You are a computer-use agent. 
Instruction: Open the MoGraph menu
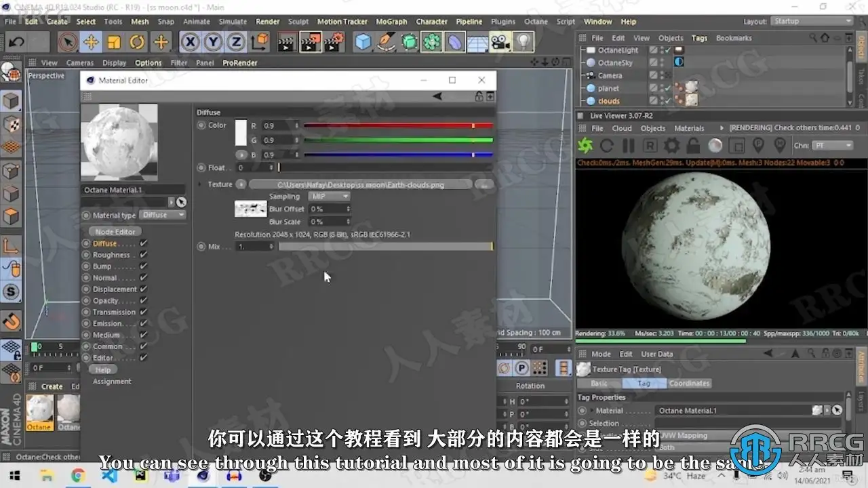391,22
